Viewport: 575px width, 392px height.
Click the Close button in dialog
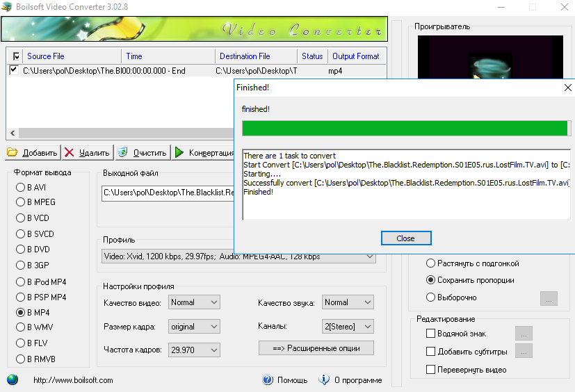click(406, 238)
